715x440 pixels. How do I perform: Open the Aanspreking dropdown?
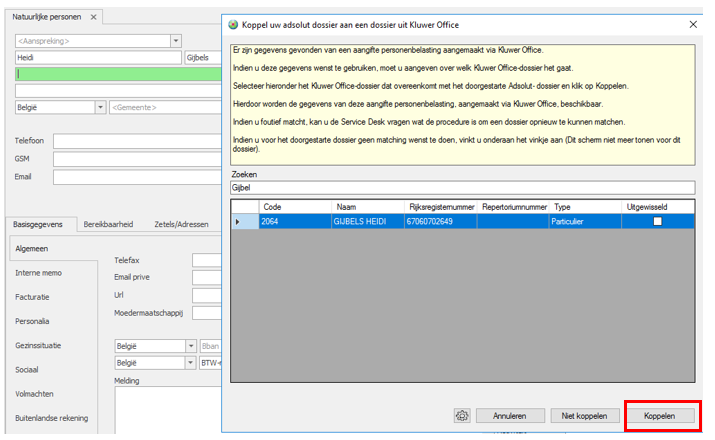coord(176,40)
